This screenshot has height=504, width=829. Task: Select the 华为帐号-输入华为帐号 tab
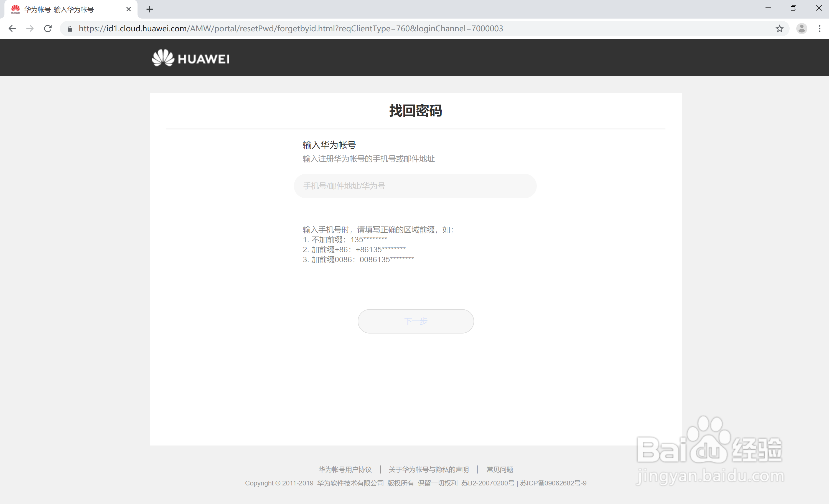pos(71,9)
